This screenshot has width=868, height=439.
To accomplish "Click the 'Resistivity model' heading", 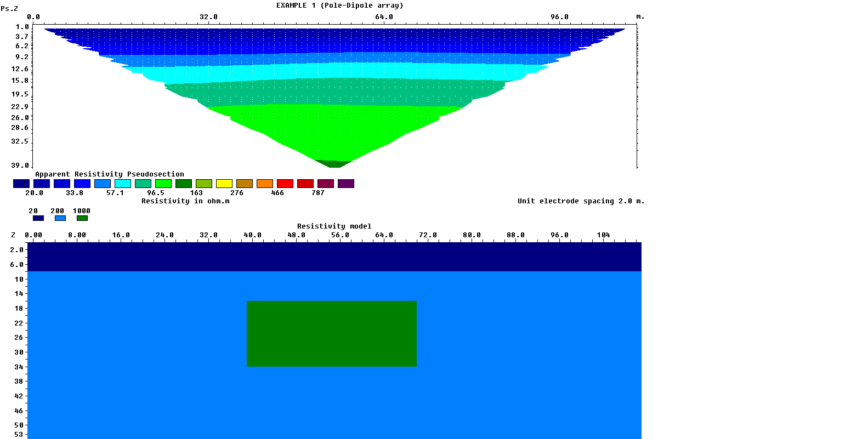I will (334, 226).
